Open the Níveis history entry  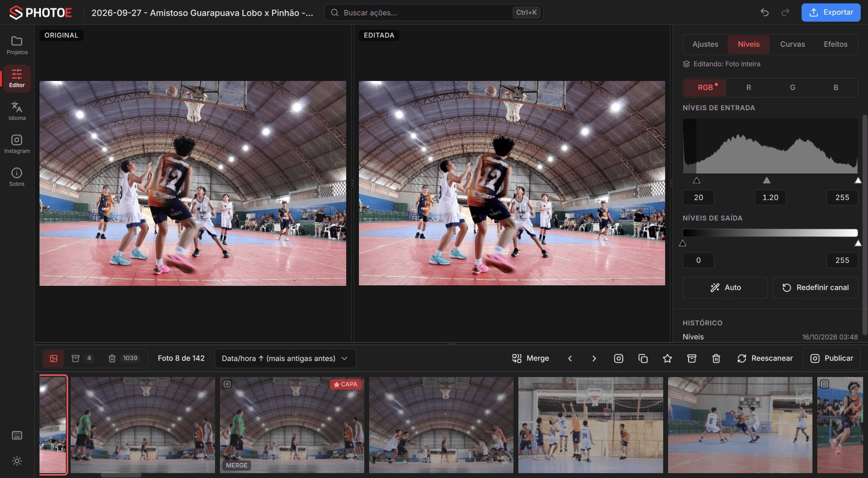click(770, 337)
